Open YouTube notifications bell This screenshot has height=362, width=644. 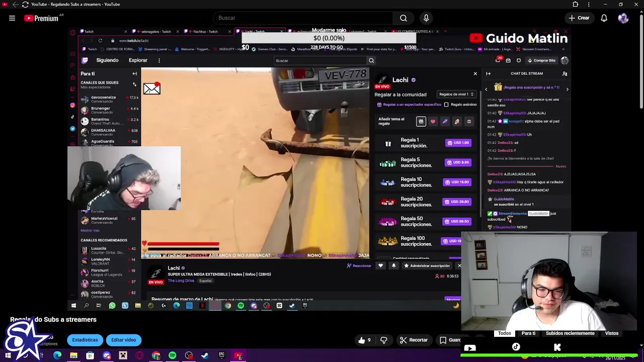(604, 18)
